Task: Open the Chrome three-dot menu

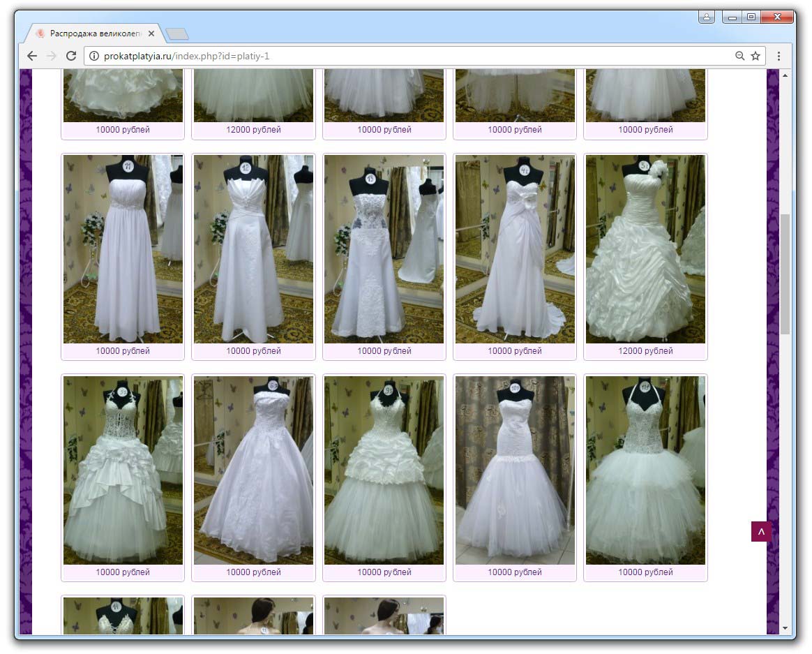Action: point(779,56)
